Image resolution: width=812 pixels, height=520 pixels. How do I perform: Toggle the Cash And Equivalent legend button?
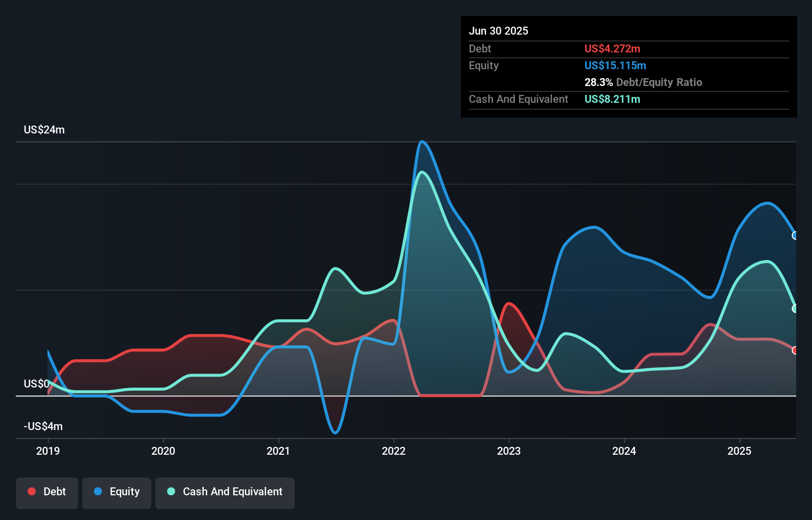(x=225, y=493)
